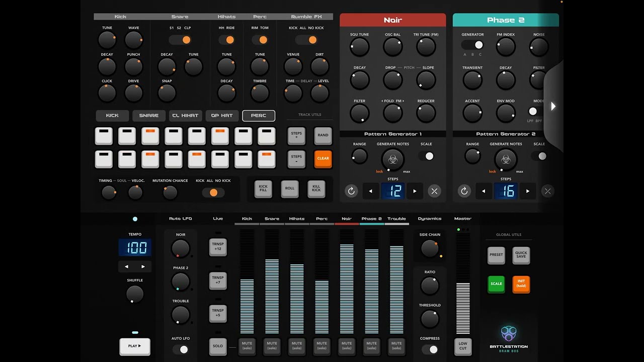Mute the Trouble channel
The height and width of the screenshot is (362, 644).
(x=396, y=346)
